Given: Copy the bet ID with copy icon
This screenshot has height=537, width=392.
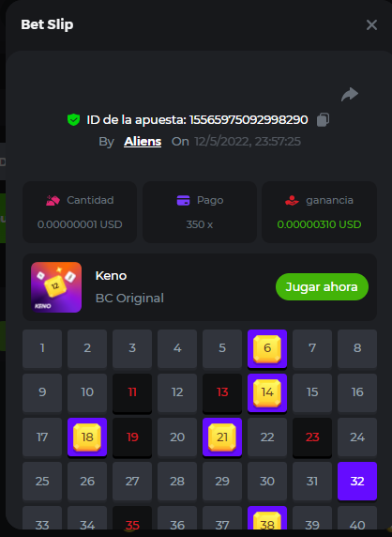Looking at the screenshot, I should (323, 120).
